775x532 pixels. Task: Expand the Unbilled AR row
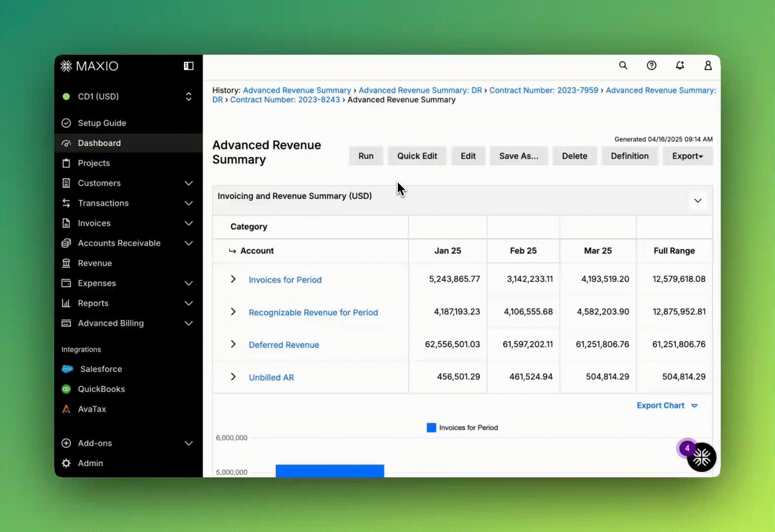coord(233,377)
